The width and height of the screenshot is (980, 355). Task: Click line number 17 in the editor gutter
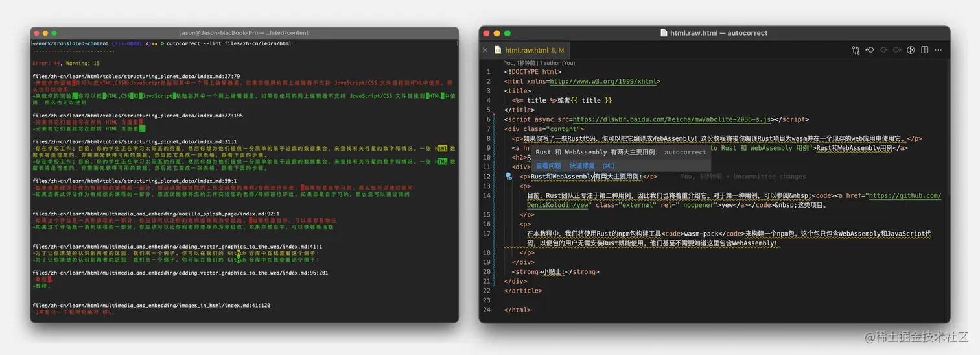point(487,233)
